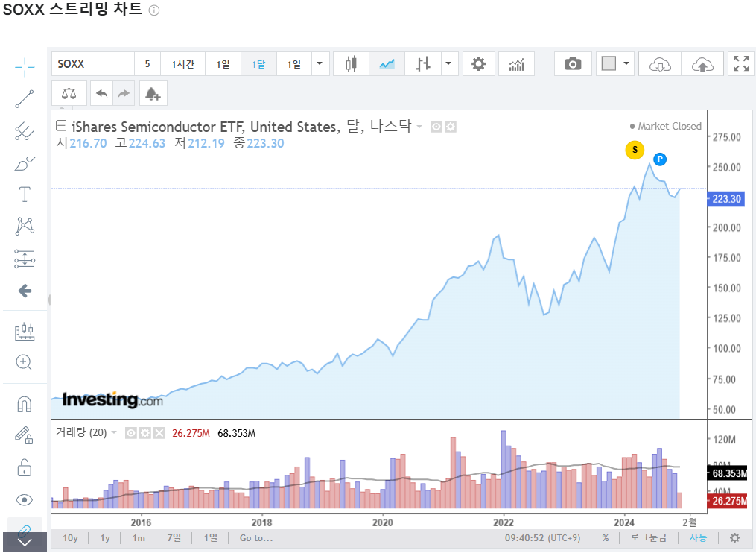Collapse the iShares Semiconductor ETF legend
Screen dimensions: 756x553
point(61,126)
